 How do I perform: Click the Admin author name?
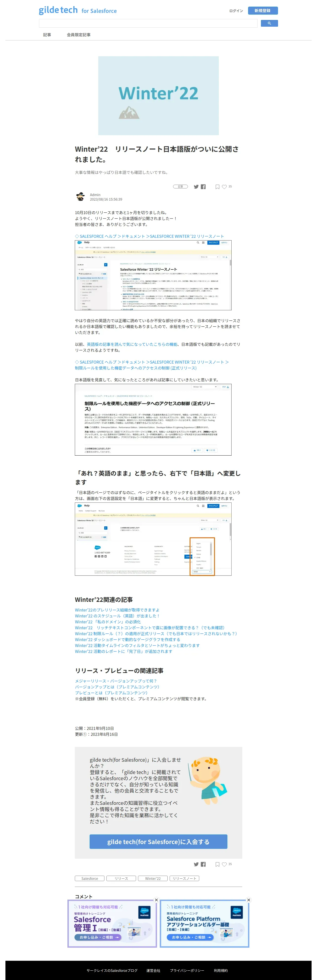click(x=95, y=195)
